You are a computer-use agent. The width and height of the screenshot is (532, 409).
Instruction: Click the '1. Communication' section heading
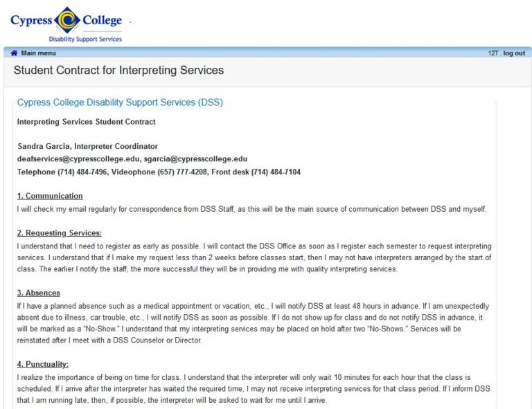50,196
